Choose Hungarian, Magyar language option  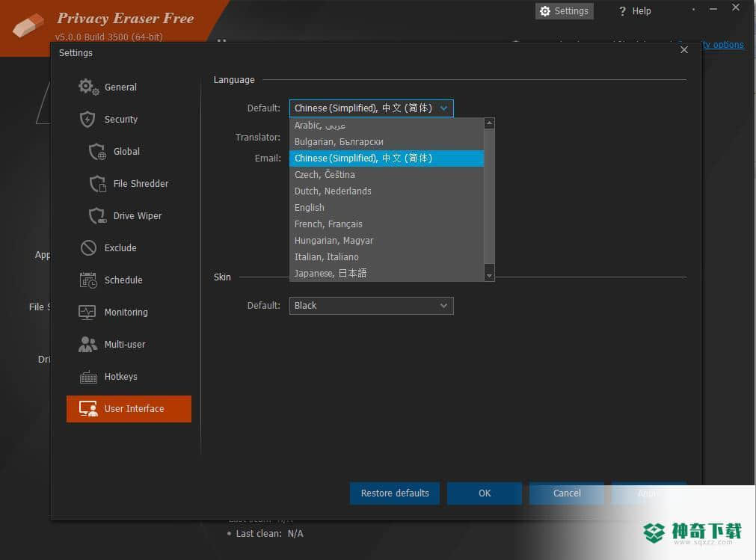(x=387, y=241)
